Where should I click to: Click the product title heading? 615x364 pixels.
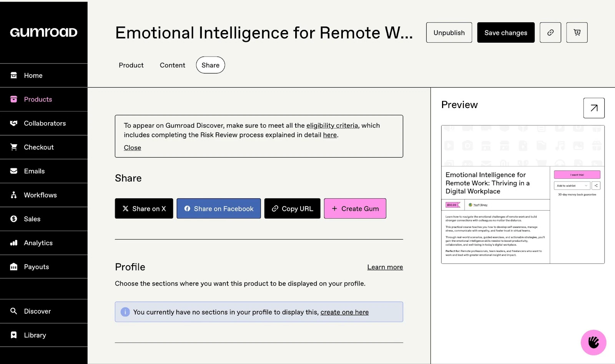[x=264, y=33]
